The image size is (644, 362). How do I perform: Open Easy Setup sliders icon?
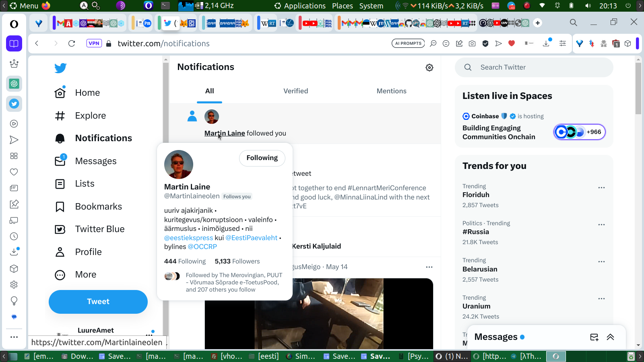(563, 43)
